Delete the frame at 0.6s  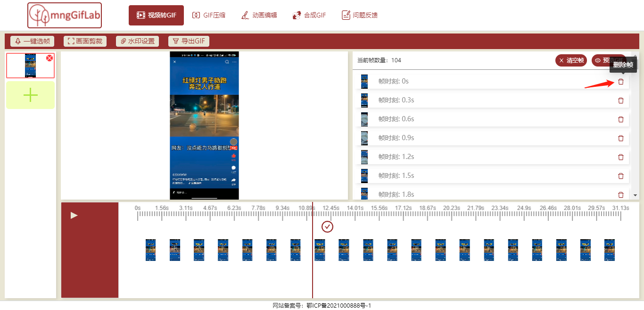pyautogui.click(x=621, y=119)
